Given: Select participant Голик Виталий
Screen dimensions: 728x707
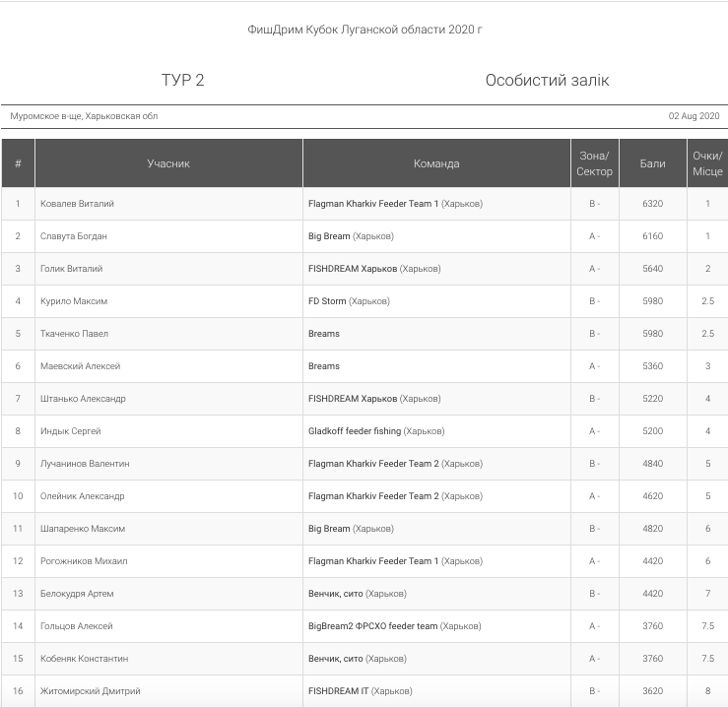Looking at the screenshot, I should (x=72, y=269).
